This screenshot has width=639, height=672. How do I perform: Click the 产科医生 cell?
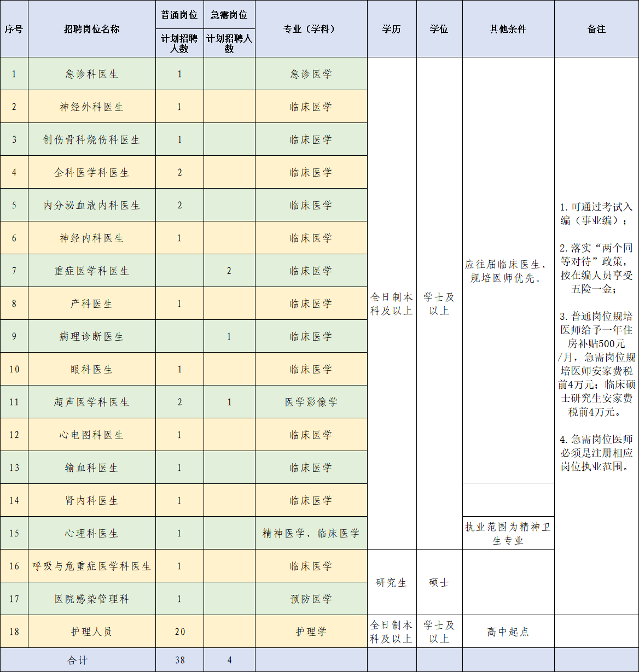[92, 303]
